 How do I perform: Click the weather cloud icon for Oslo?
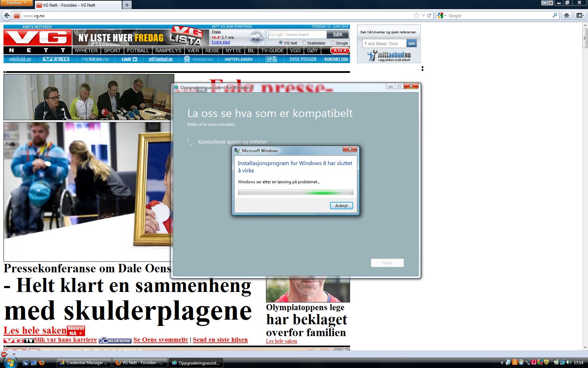tap(257, 37)
